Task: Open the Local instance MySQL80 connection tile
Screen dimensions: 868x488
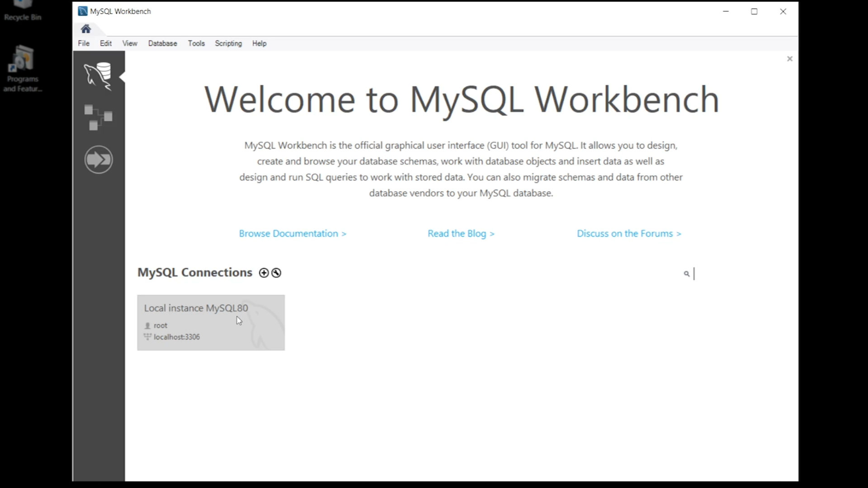Action: pos(211,323)
